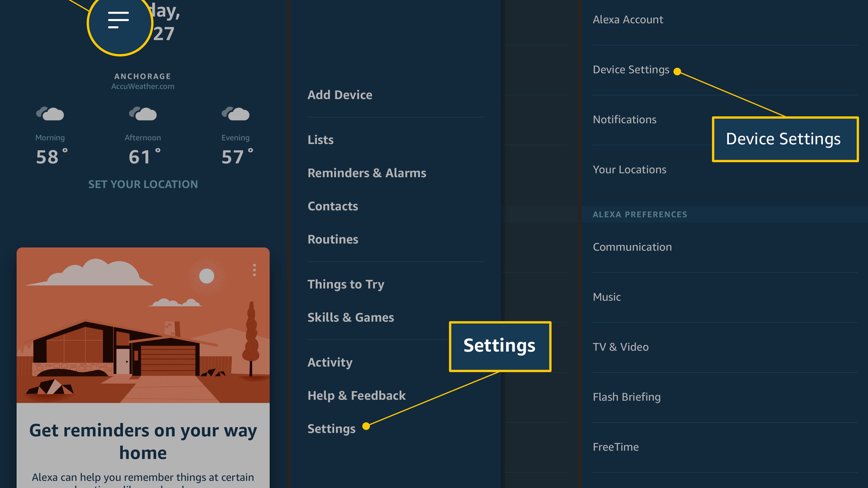The width and height of the screenshot is (868, 488).
Task: Select Add Device in side menu
Action: tap(340, 95)
